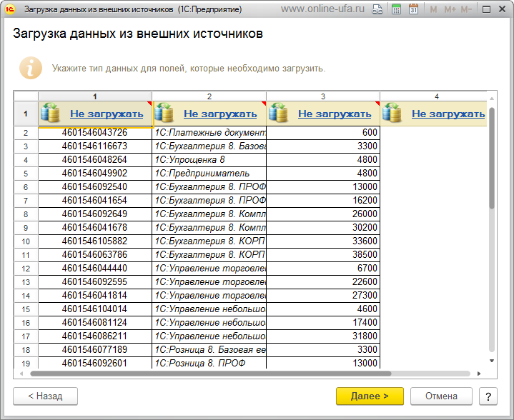Click the 'Далее >' button

point(370,396)
